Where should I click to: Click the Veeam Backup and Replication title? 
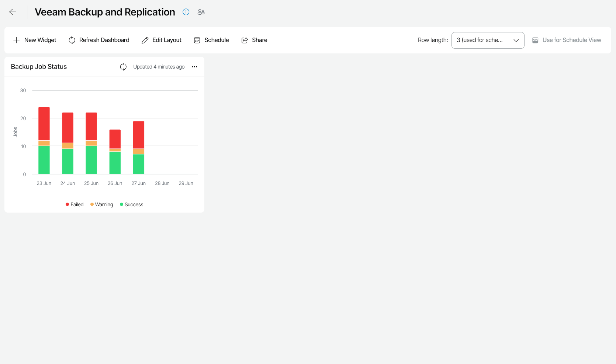(105, 12)
